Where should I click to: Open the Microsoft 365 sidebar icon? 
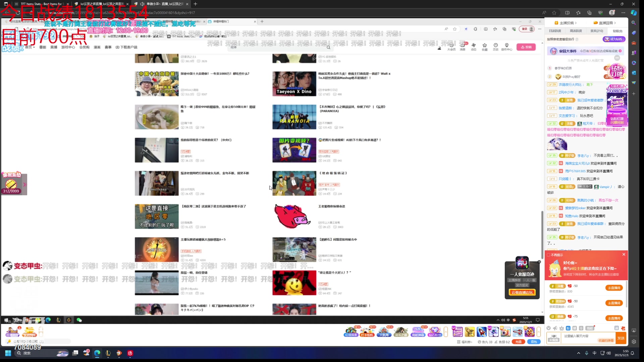pos(634,63)
